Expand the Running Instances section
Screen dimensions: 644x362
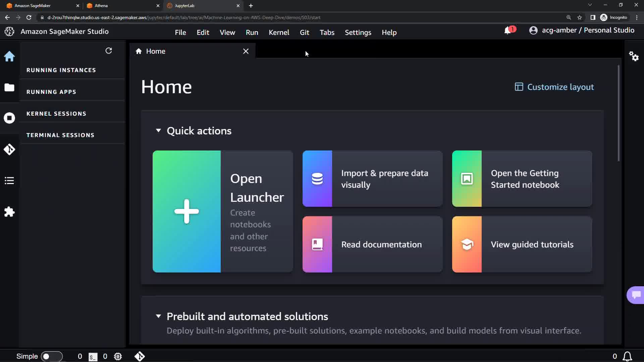pyautogui.click(x=61, y=70)
